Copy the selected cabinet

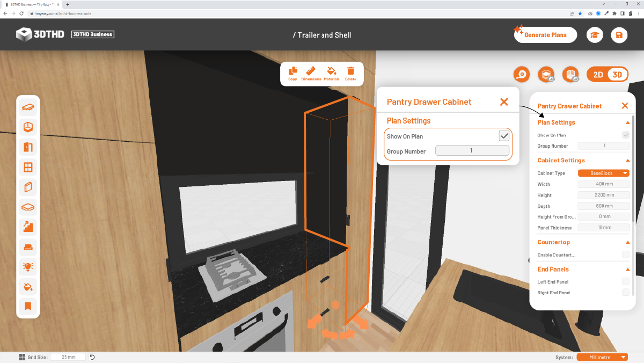(x=292, y=74)
